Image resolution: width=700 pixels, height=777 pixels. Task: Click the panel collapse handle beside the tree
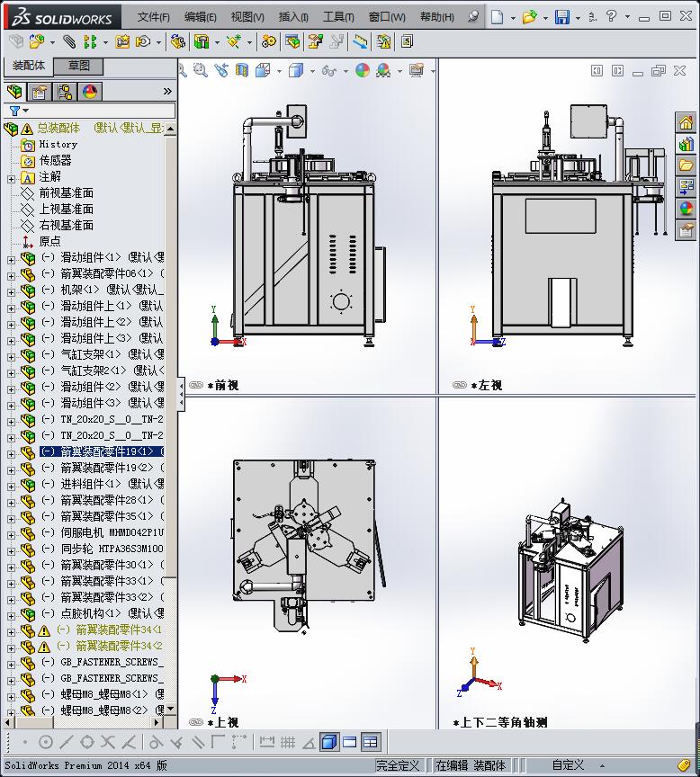click(182, 394)
